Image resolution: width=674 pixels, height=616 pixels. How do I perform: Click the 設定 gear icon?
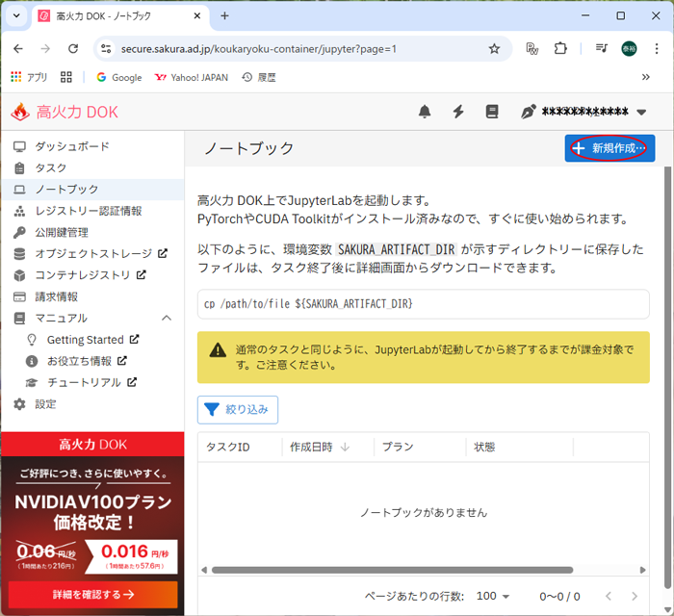tap(19, 404)
